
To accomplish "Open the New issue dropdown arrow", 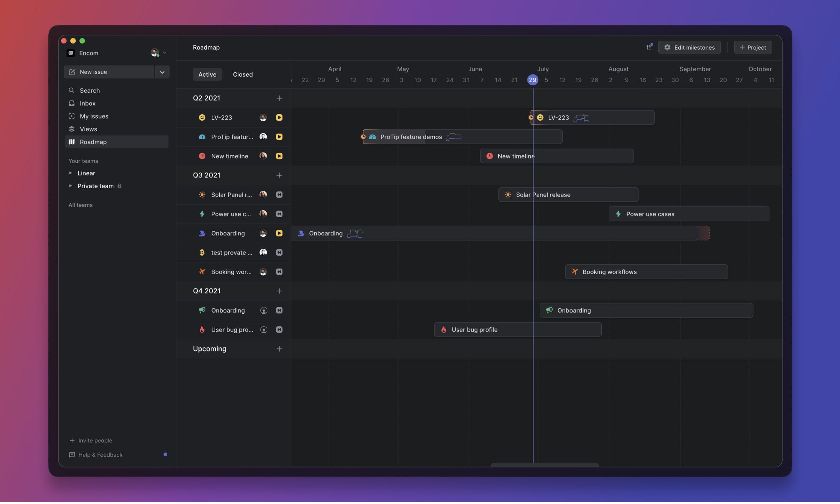I will tap(162, 72).
